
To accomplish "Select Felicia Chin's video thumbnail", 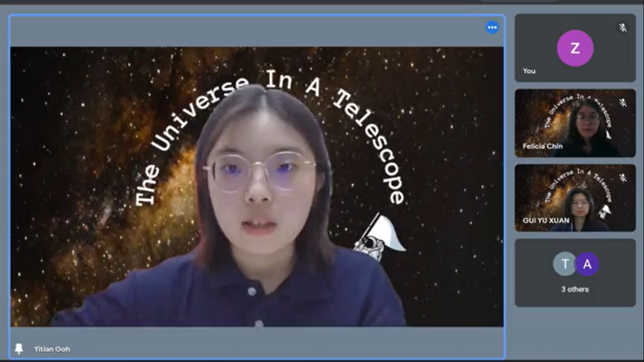I will 575,123.
